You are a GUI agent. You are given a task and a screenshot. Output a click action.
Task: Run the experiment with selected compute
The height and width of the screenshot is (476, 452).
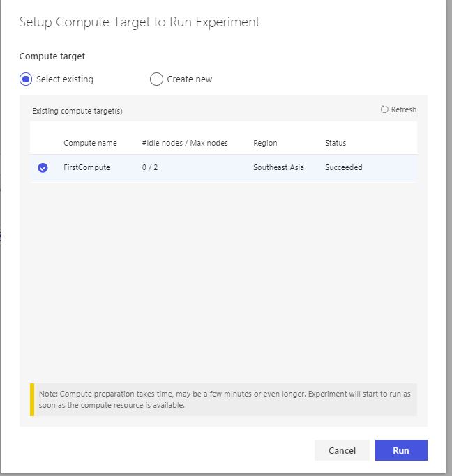coord(401,450)
